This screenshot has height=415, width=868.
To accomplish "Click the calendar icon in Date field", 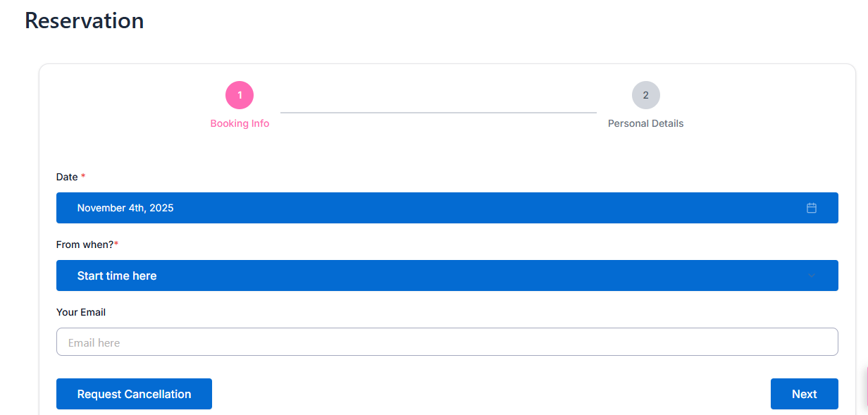I will pos(811,208).
